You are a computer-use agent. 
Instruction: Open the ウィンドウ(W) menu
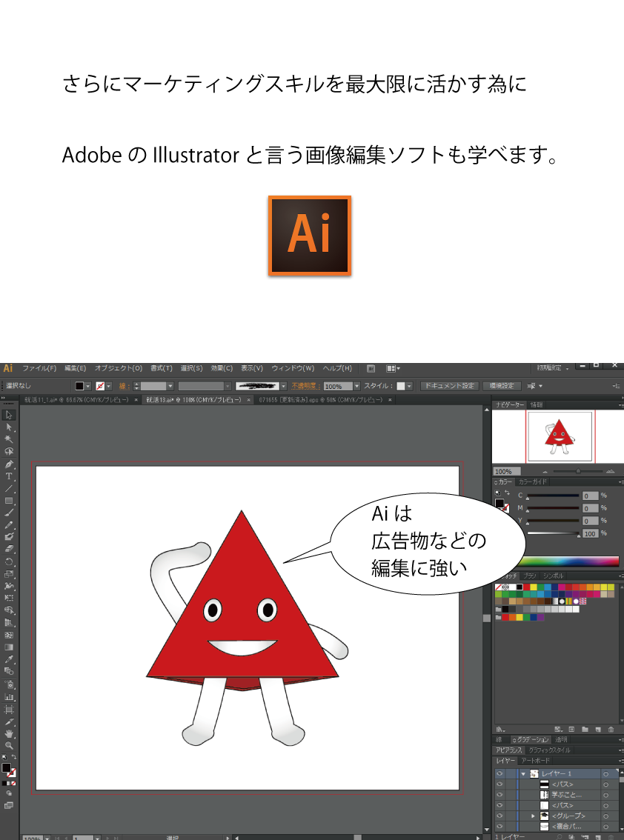click(293, 368)
